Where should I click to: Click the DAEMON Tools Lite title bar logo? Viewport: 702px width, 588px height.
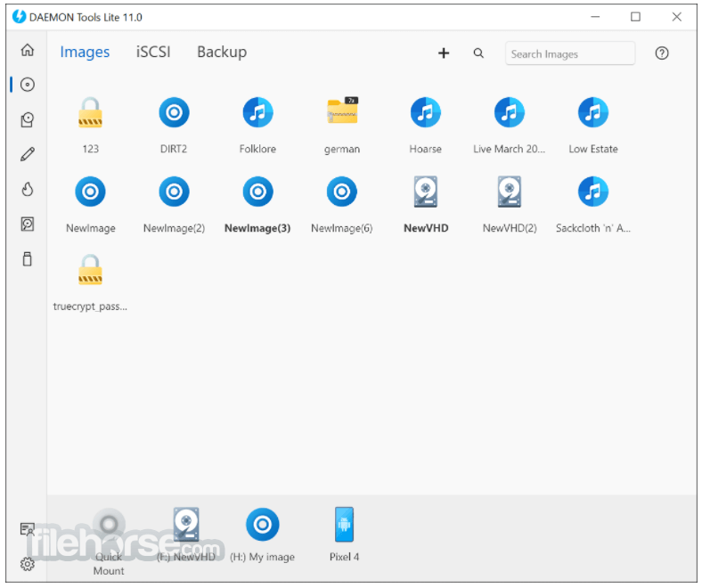pyautogui.click(x=19, y=17)
